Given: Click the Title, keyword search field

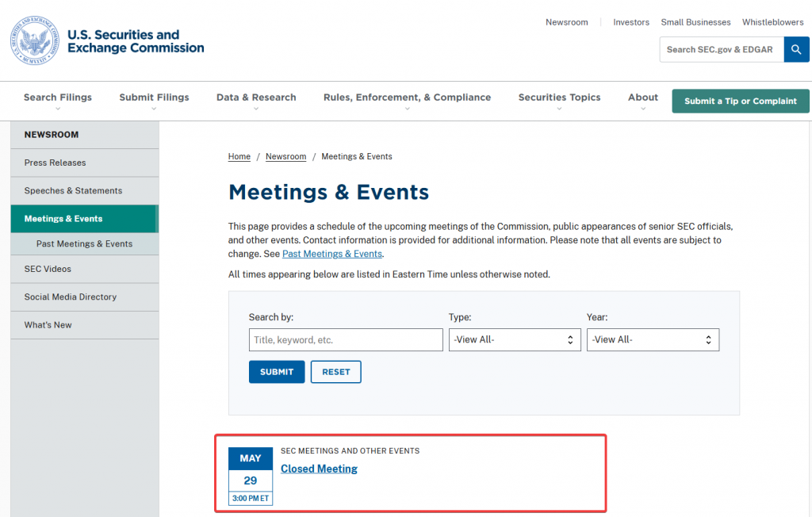Looking at the screenshot, I should [346, 339].
